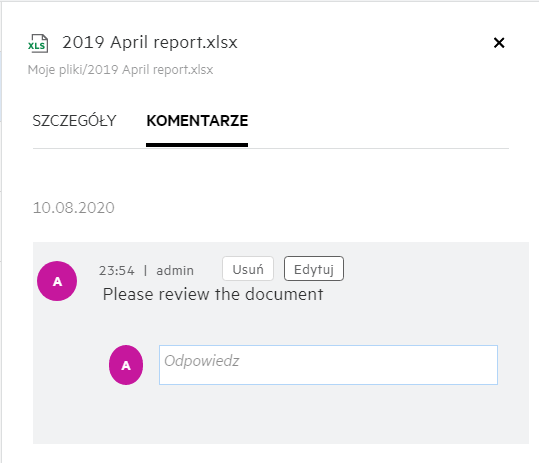This screenshot has height=463, width=539.
Task: Click the admin username on the comment
Action: tap(175, 271)
